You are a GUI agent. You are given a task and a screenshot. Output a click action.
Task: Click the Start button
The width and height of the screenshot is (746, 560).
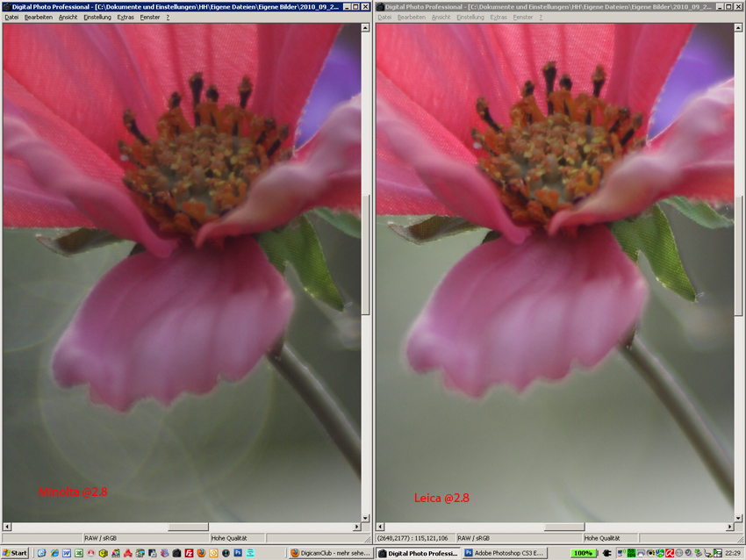point(15,553)
